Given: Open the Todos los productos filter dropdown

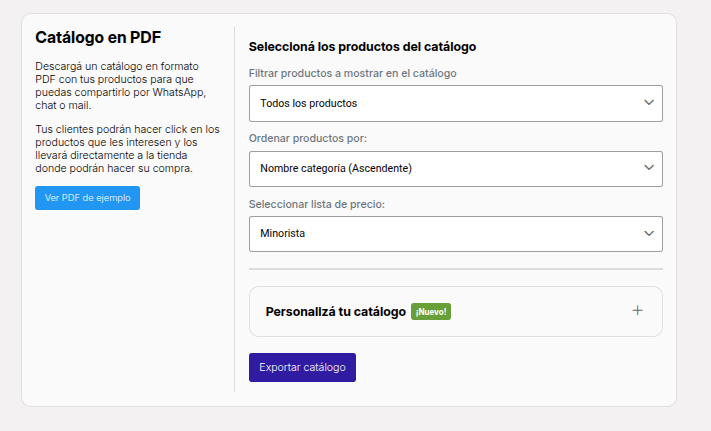Looking at the screenshot, I should click(x=456, y=103).
